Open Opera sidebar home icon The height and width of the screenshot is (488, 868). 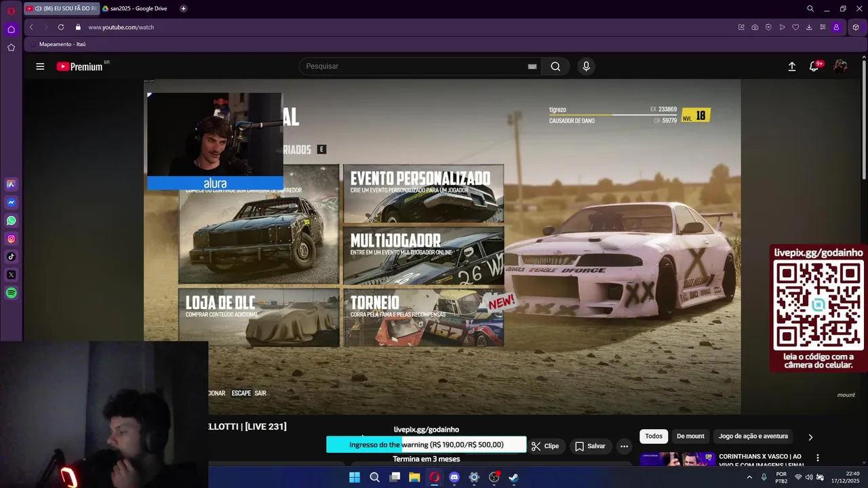tap(11, 29)
